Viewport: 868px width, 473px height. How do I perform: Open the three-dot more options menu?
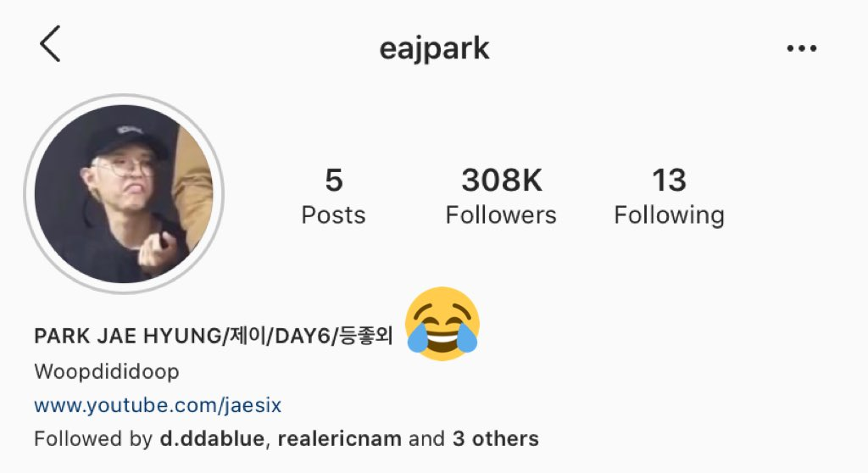802,48
